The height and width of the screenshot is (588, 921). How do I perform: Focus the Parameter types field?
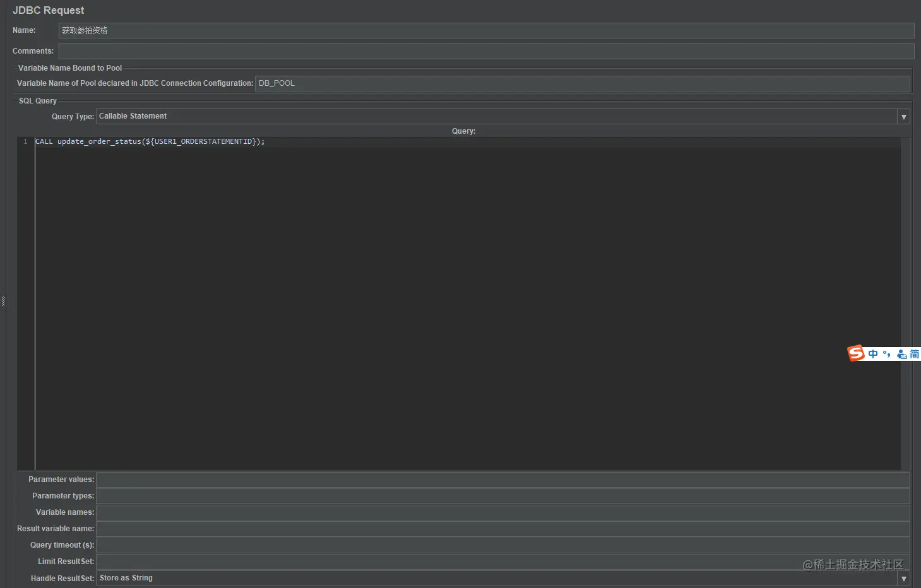pyautogui.click(x=503, y=496)
